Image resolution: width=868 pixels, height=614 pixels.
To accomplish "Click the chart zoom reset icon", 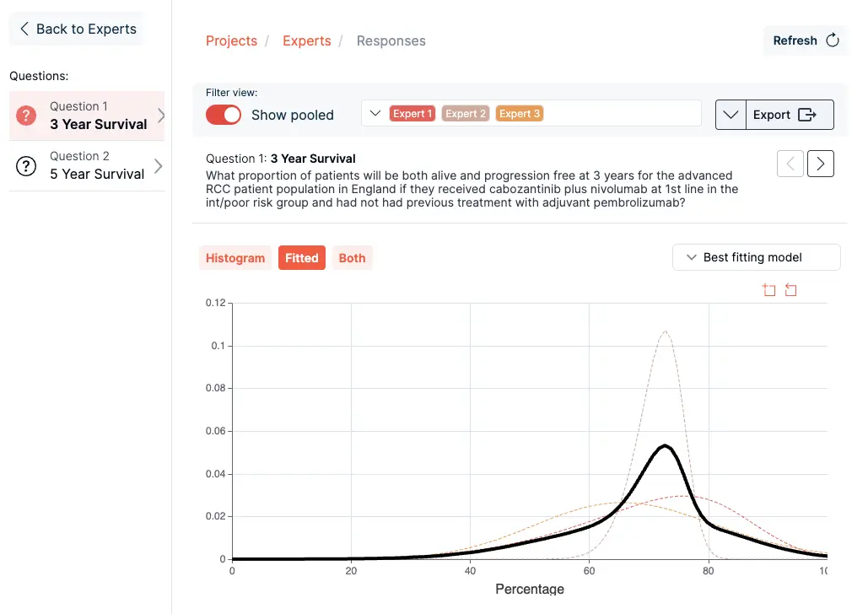I will 790,290.
